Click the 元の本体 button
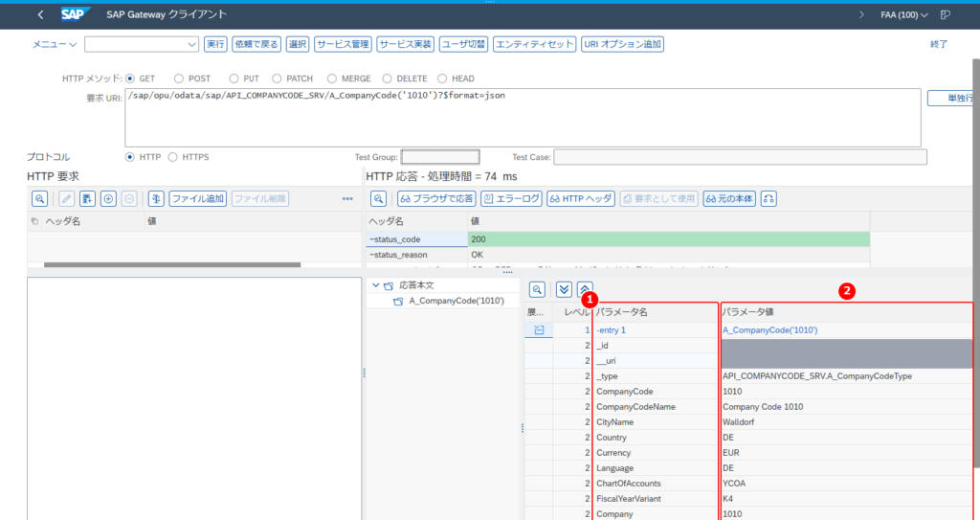The height and width of the screenshot is (520, 980). click(729, 199)
